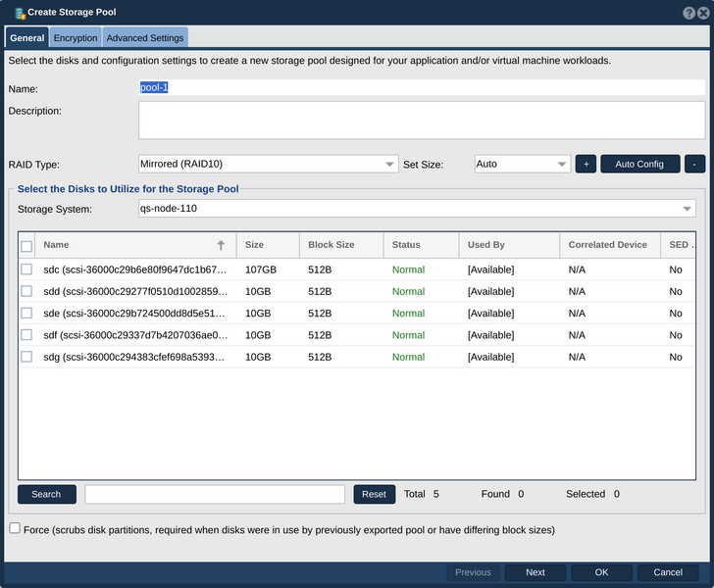Close the Create Storage Pool dialog
The image size is (714, 588).
tap(703, 13)
